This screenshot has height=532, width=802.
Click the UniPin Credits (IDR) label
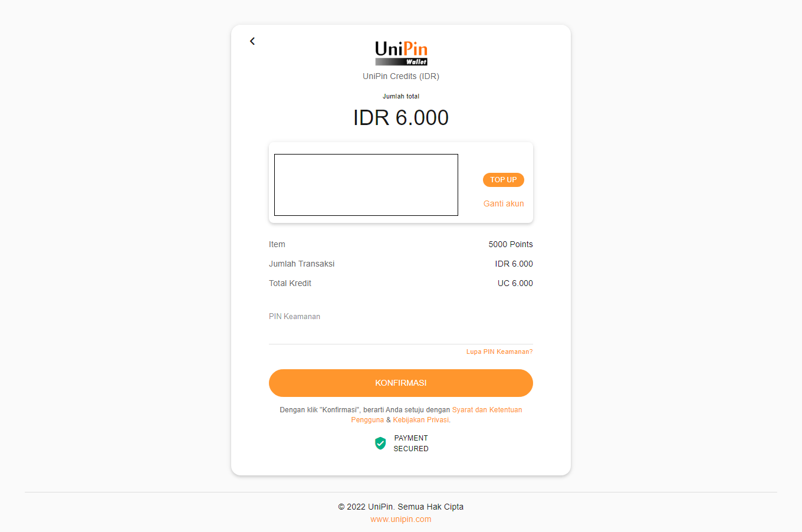click(401, 76)
